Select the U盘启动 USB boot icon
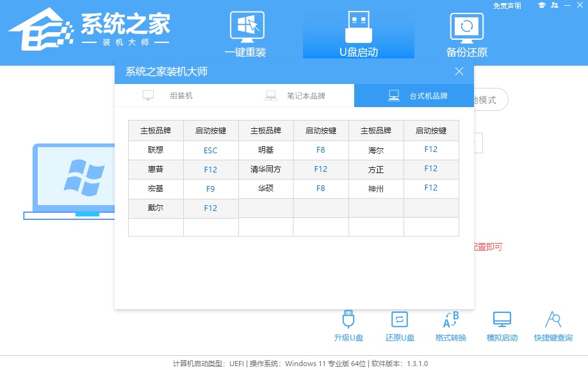The image size is (588, 370). [358, 31]
